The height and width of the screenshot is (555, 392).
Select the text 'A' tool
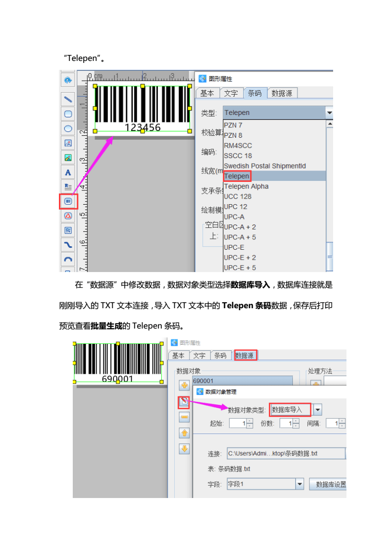68,172
